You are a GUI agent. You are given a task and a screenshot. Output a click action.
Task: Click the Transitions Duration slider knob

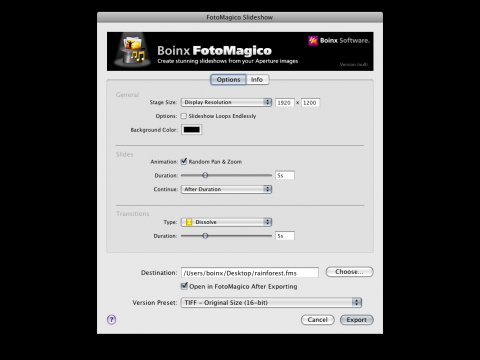pyautogui.click(x=205, y=236)
